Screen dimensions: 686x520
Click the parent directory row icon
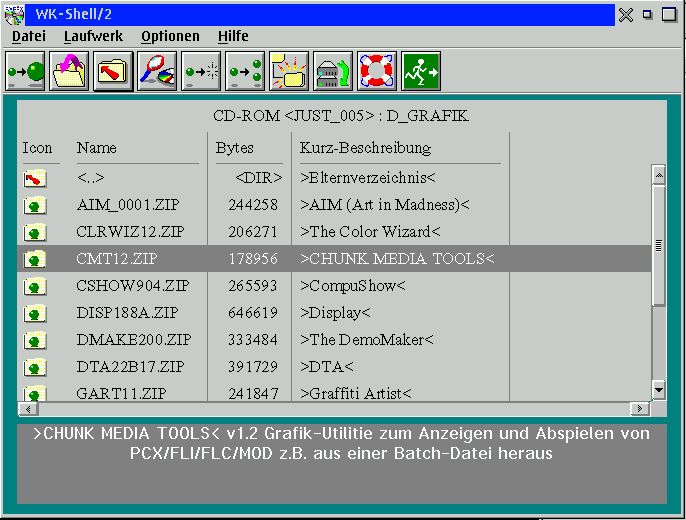35,178
